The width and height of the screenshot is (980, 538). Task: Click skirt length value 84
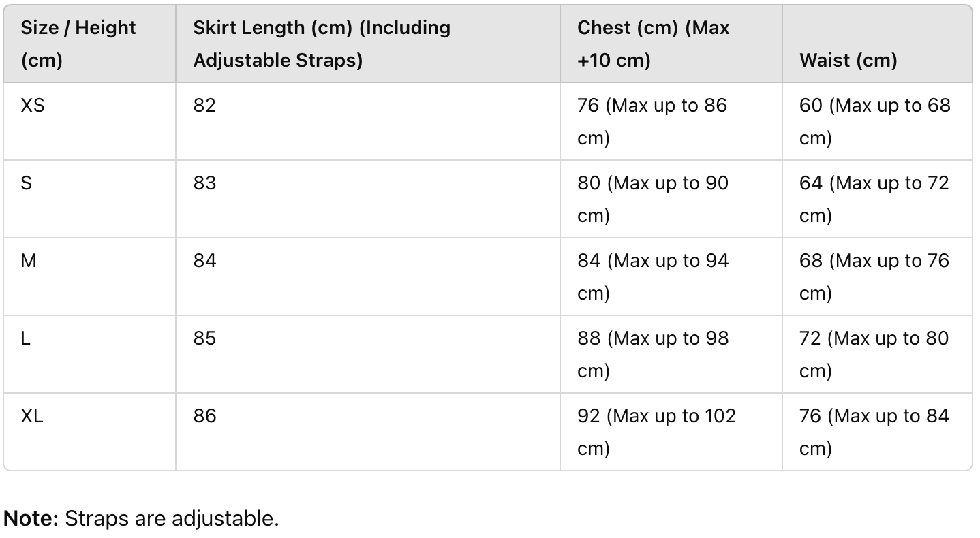click(x=204, y=261)
